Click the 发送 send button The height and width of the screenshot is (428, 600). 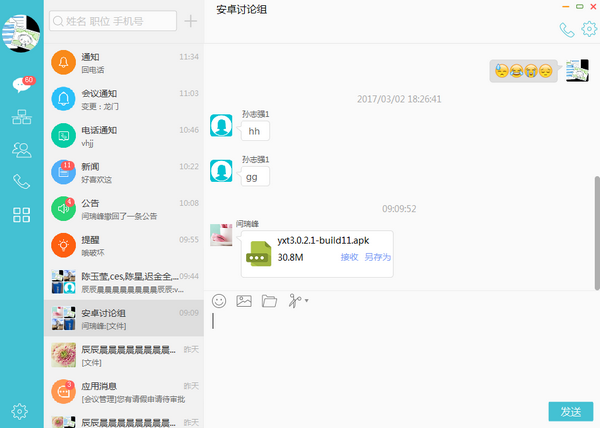pos(571,412)
